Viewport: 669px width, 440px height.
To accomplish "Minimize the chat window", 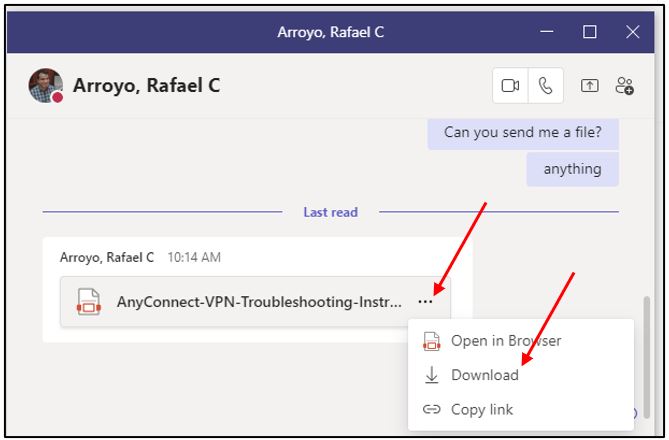I will (547, 32).
